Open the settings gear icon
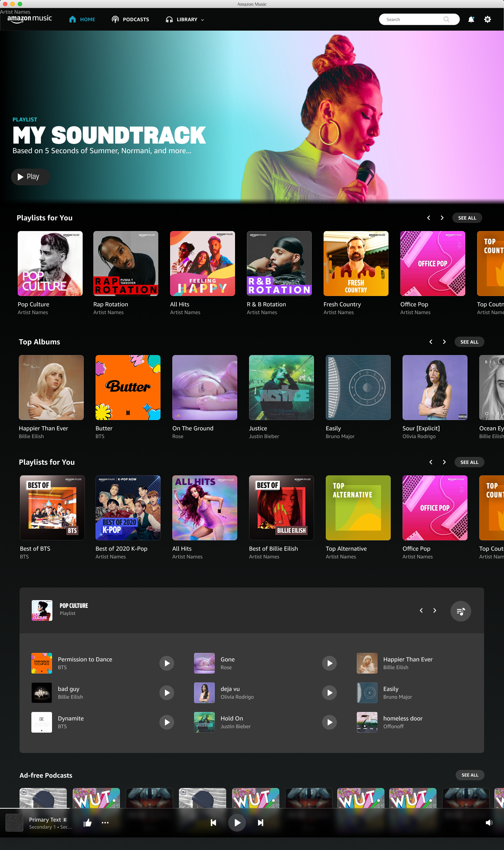Screen dimensions: 504x850 [x=487, y=20]
